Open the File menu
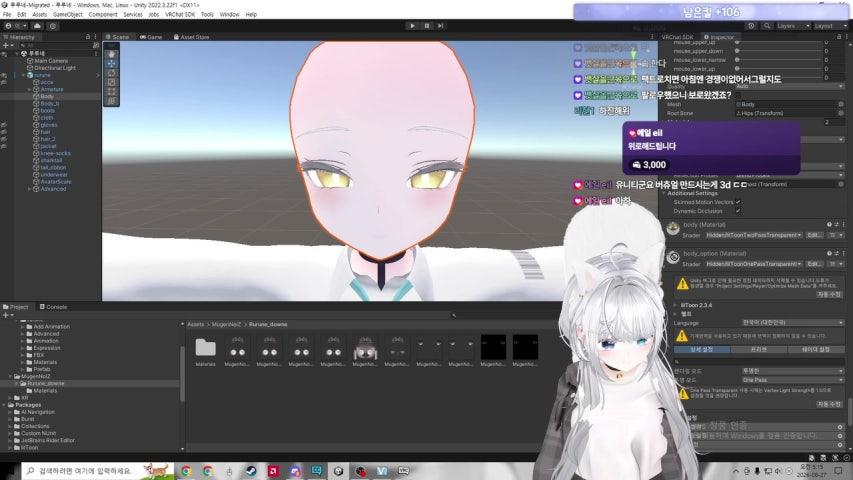This screenshot has width=853, height=480. pos(7,15)
